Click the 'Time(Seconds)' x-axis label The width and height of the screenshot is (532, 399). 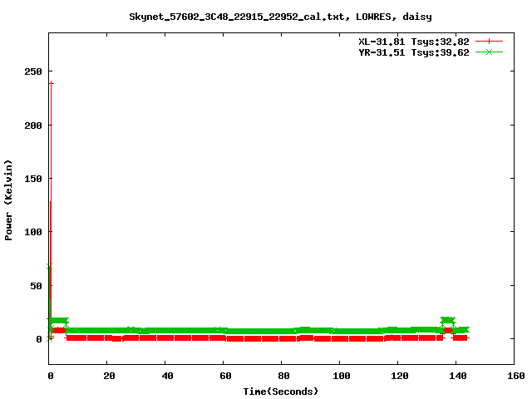tap(280, 391)
